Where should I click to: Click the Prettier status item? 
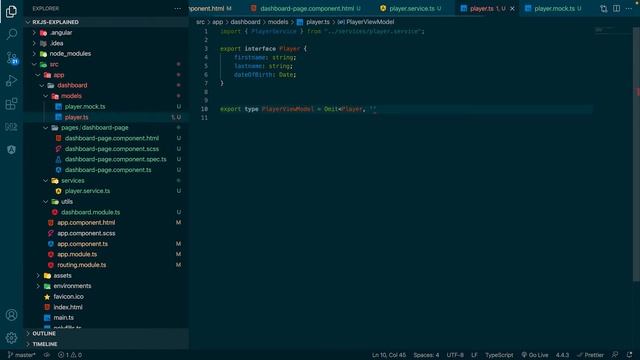(590, 355)
